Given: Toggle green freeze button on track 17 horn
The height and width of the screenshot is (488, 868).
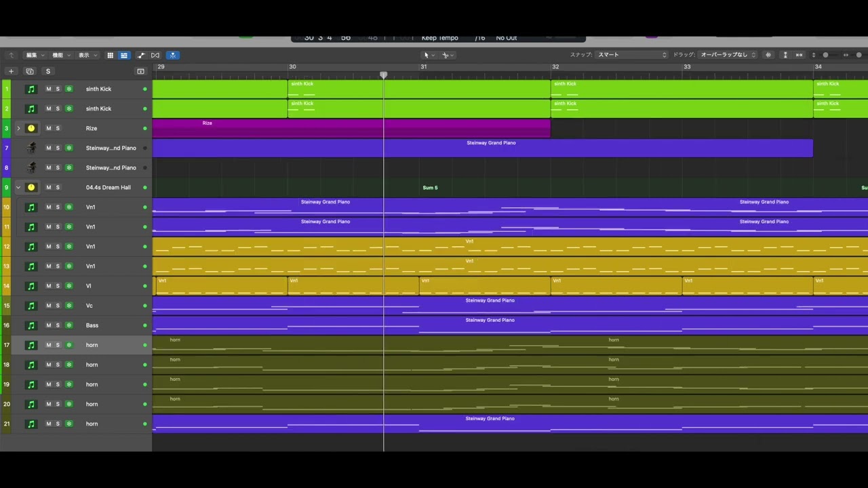Looking at the screenshot, I should (68, 345).
